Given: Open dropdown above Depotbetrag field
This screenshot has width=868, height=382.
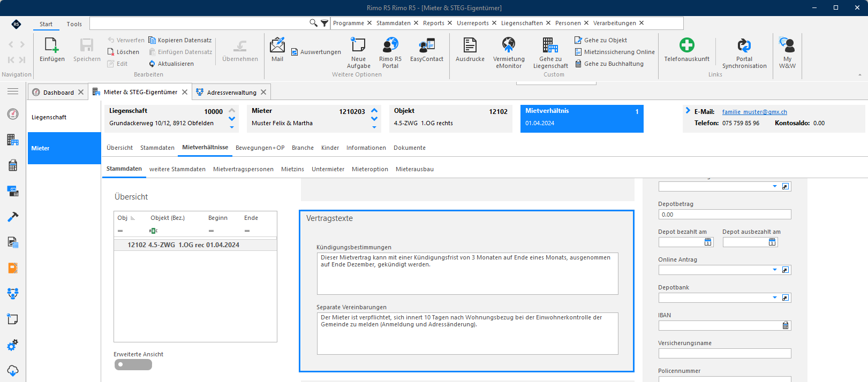Looking at the screenshot, I should pos(775,187).
